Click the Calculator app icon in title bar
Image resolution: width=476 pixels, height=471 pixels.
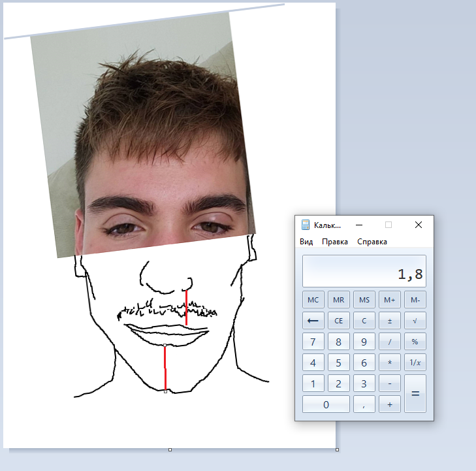(x=305, y=225)
